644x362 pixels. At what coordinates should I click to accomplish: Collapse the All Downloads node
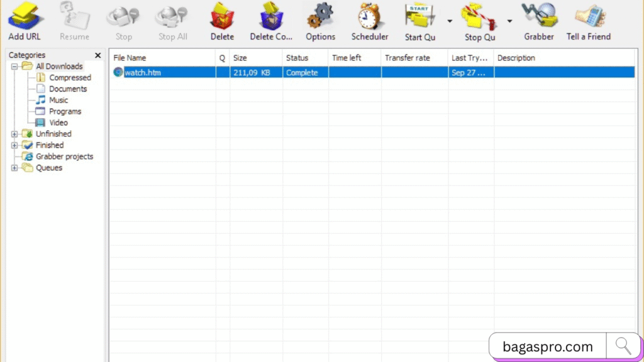click(x=14, y=66)
